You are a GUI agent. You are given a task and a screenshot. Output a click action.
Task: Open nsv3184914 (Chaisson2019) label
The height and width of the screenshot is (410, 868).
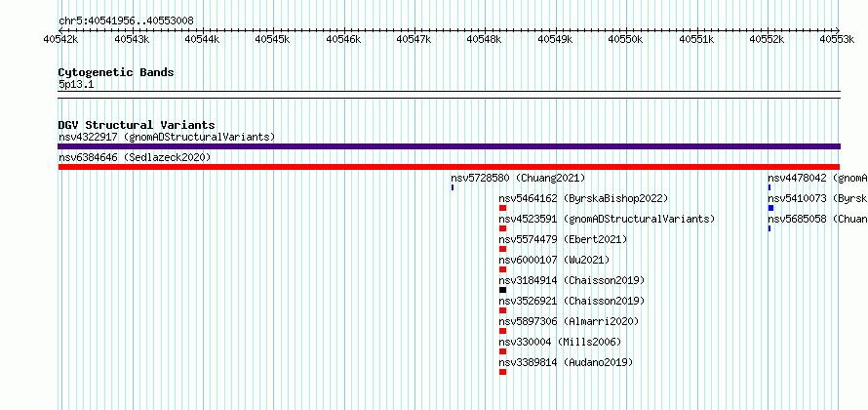pyautogui.click(x=572, y=280)
